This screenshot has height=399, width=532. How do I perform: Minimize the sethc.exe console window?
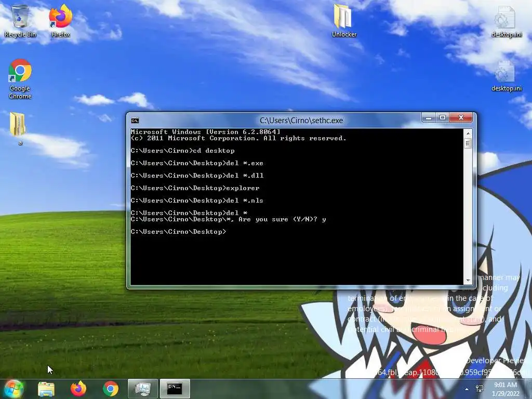tap(429, 118)
